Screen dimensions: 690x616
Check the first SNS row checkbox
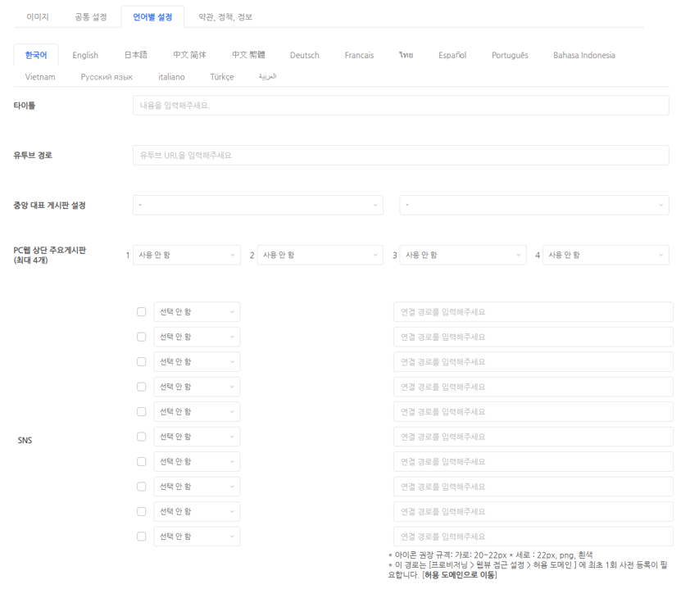(x=142, y=312)
